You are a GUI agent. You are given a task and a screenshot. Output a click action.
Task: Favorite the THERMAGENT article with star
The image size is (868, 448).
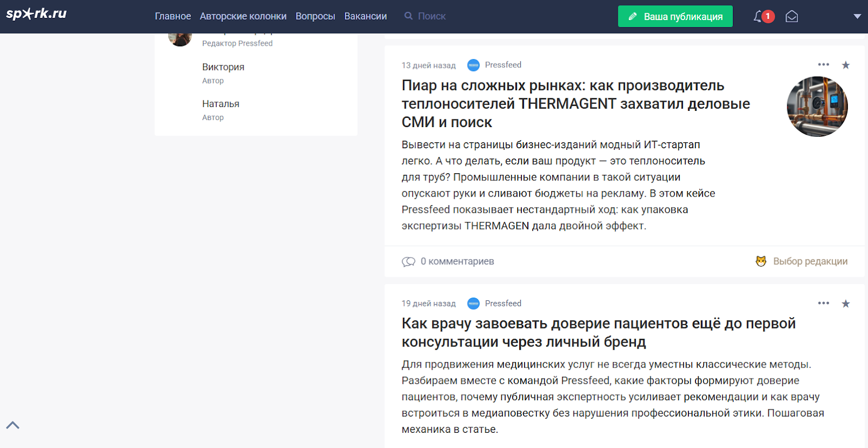(x=845, y=65)
